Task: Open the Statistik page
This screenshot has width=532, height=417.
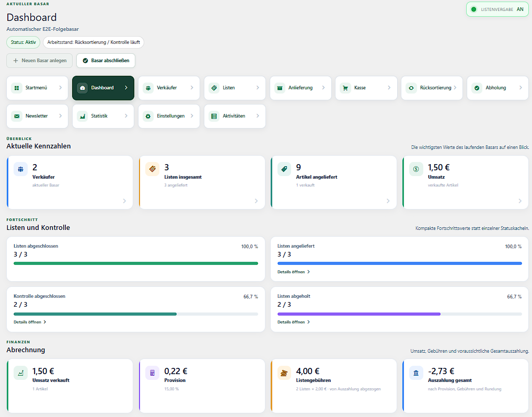Action: coord(103,116)
